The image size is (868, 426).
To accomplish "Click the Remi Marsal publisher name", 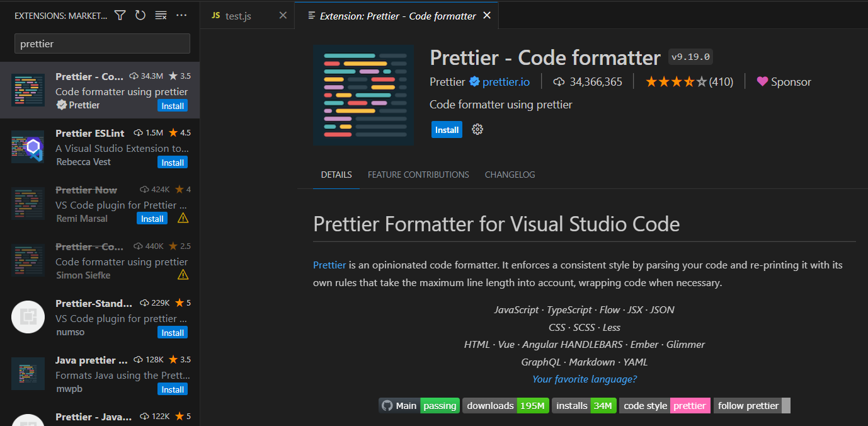I will [82, 219].
